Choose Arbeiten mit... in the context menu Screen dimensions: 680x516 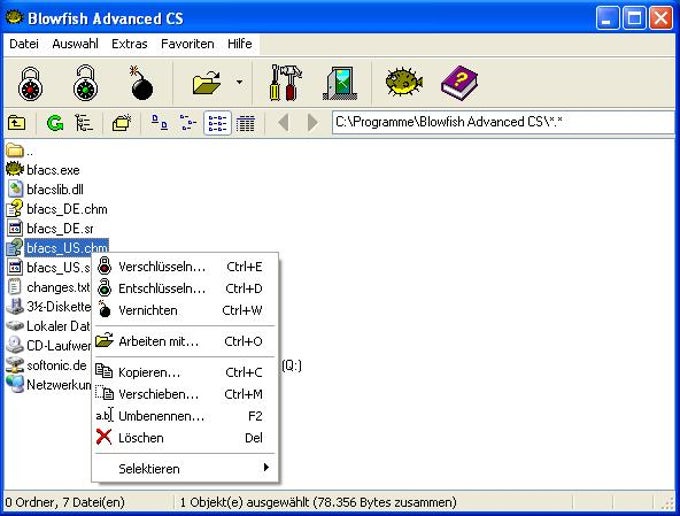click(185, 341)
